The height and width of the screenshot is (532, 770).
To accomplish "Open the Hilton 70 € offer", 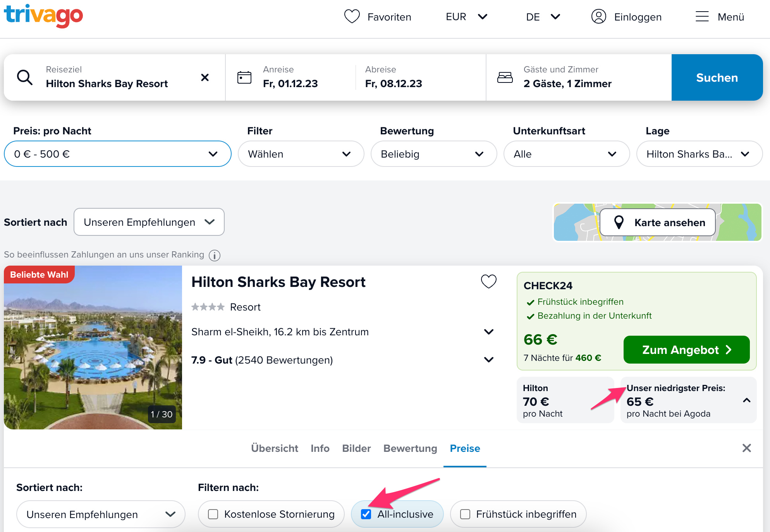I will coord(565,400).
